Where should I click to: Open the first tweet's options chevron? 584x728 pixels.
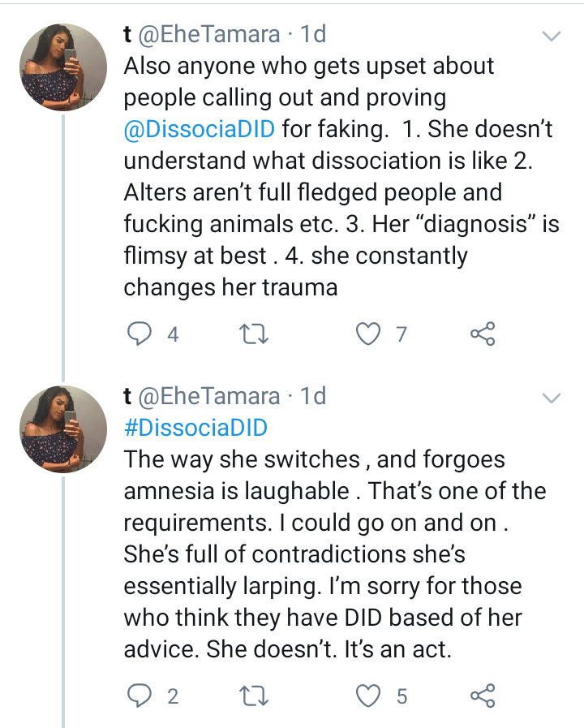tap(551, 37)
